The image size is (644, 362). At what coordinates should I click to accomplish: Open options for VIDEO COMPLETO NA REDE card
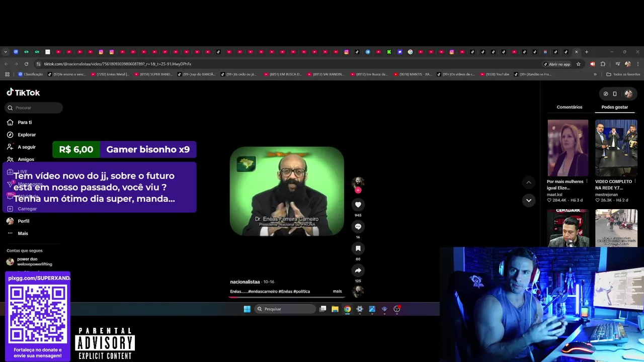click(x=635, y=181)
